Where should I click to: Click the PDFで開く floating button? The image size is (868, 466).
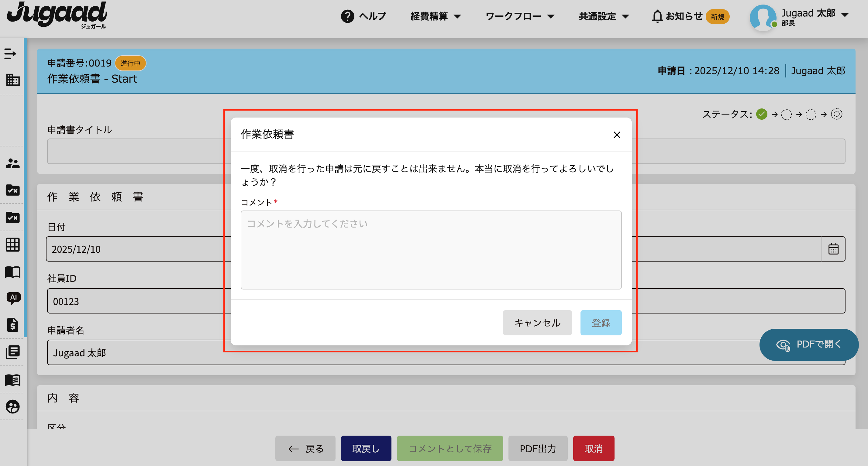[809, 344]
